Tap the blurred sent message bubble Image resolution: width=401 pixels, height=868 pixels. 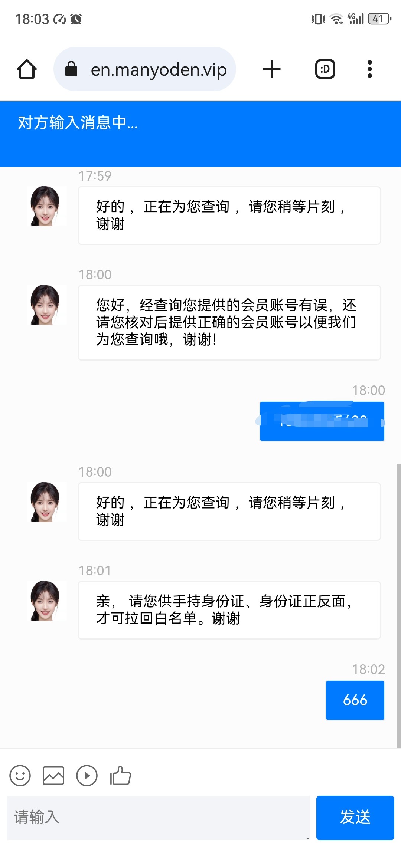click(x=322, y=421)
